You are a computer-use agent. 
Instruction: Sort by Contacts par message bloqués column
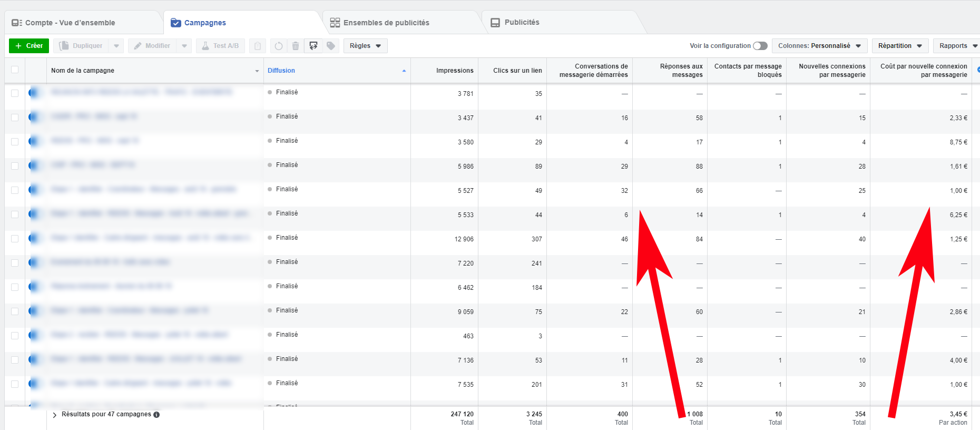pyautogui.click(x=748, y=71)
